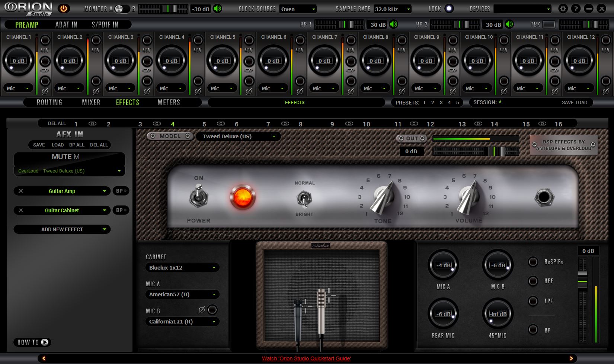Expand the ADD NEW EFFECT dropdown
The height and width of the screenshot is (364, 614).
(x=62, y=229)
